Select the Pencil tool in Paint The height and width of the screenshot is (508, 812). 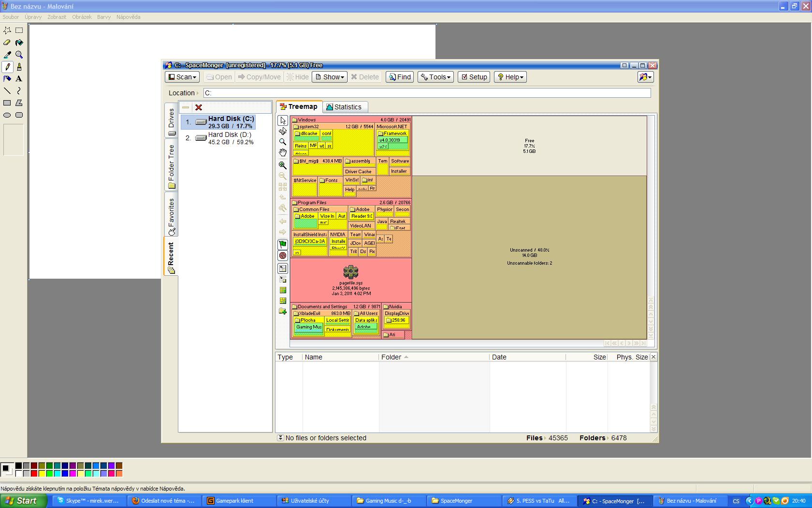[x=7, y=67]
